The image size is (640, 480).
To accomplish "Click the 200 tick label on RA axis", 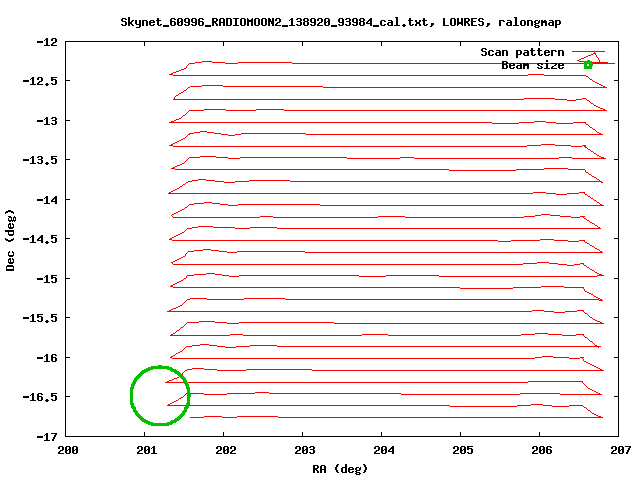I will point(67,450).
